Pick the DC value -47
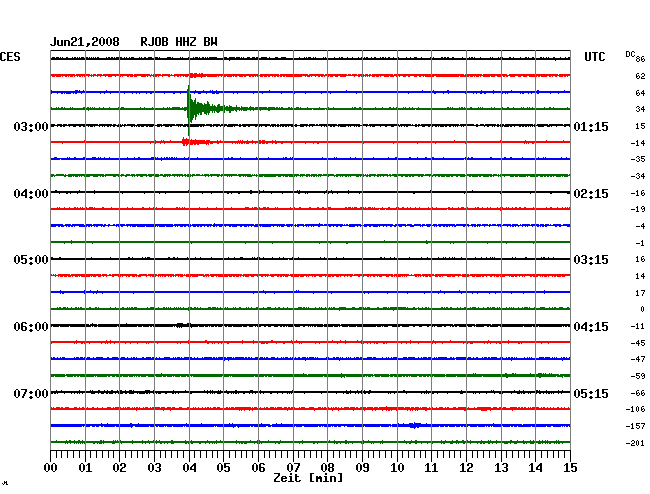This screenshot has width=650, height=494. pos(638,359)
